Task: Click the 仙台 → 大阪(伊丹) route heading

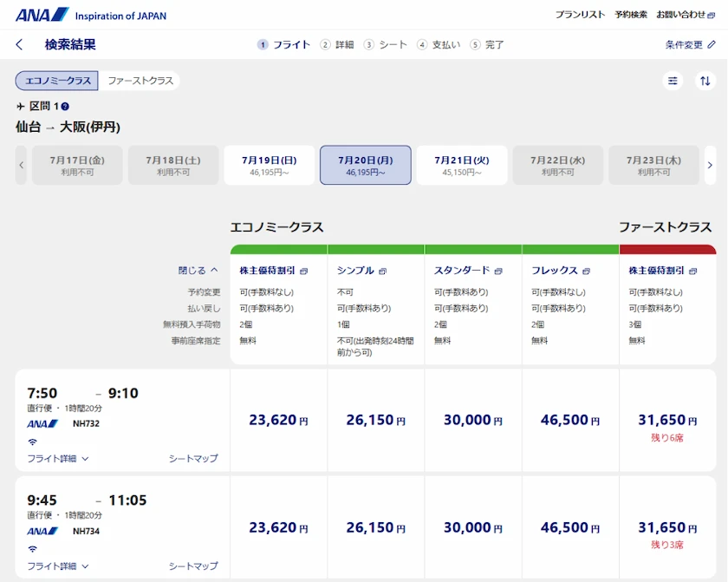Action: pos(68,127)
